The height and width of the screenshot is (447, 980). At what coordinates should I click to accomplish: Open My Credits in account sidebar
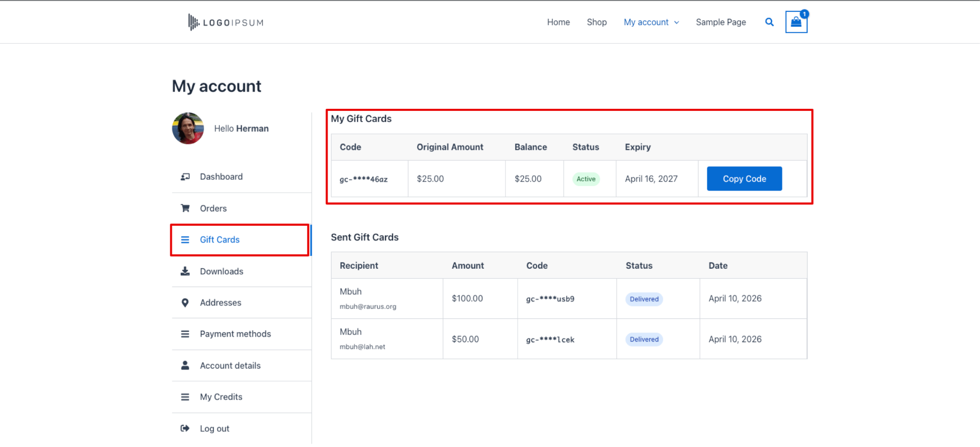coord(221,397)
